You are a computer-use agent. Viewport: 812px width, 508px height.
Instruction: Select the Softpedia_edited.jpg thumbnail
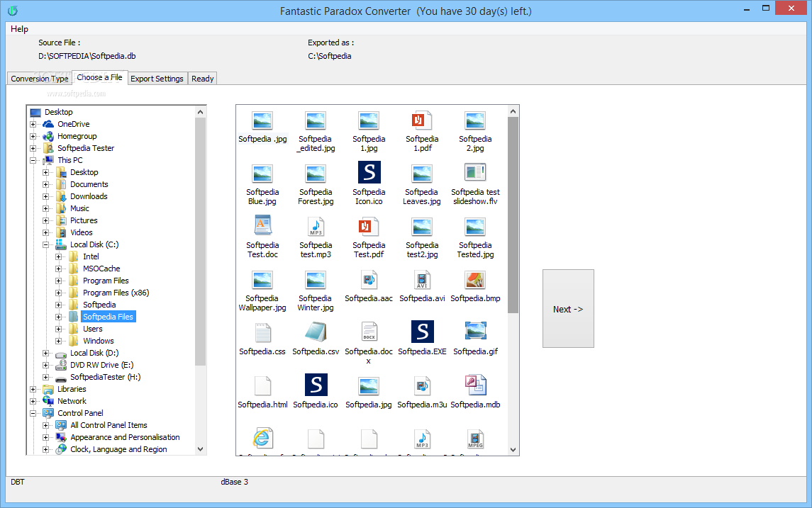pos(316,120)
